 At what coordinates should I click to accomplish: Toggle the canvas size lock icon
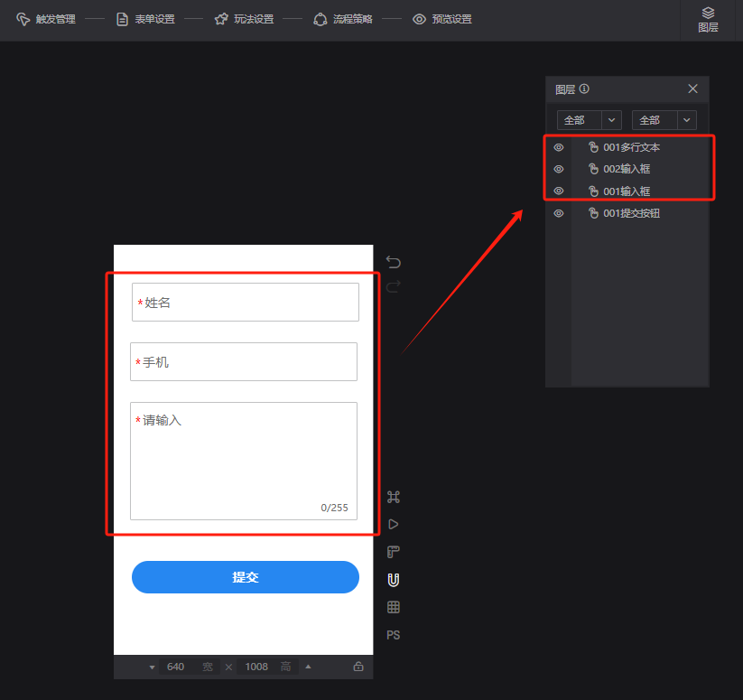(x=358, y=667)
